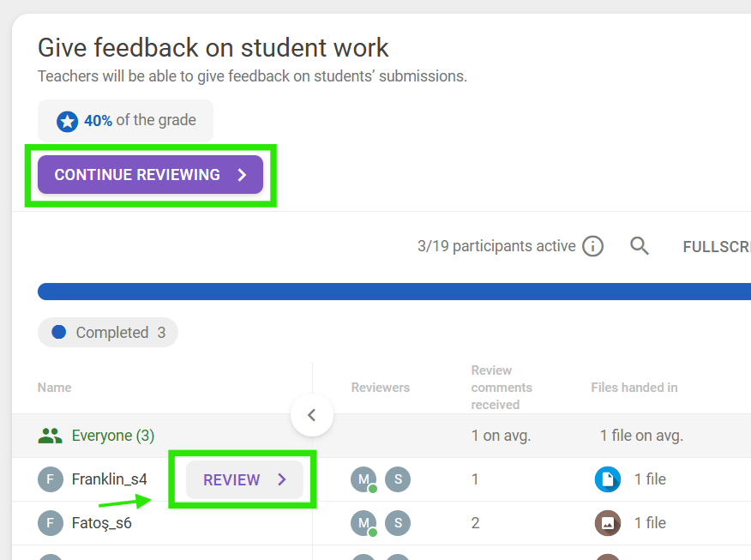This screenshot has height=560, width=751.
Task: Click the star icon in the grade chip
Action: (x=68, y=121)
